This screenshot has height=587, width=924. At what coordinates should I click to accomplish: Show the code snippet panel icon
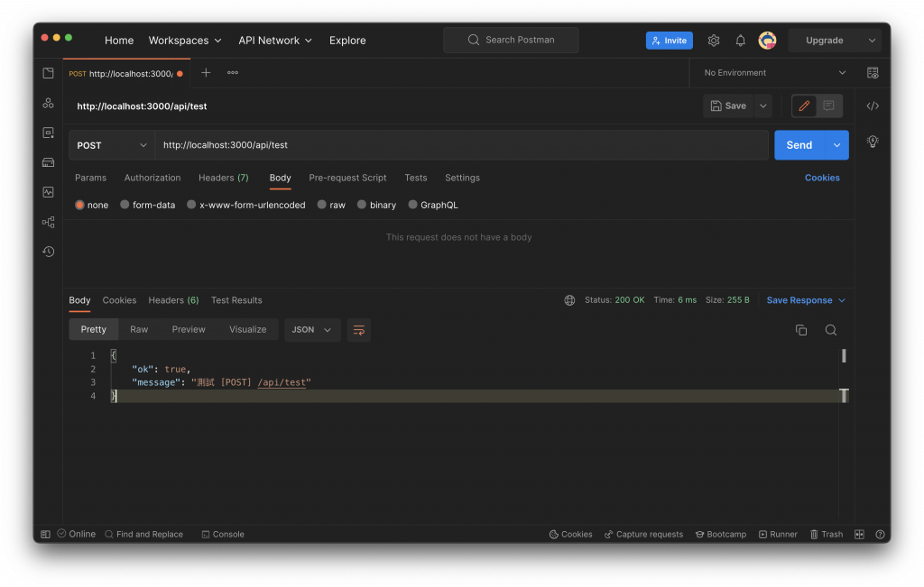pyautogui.click(x=873, y=106)
